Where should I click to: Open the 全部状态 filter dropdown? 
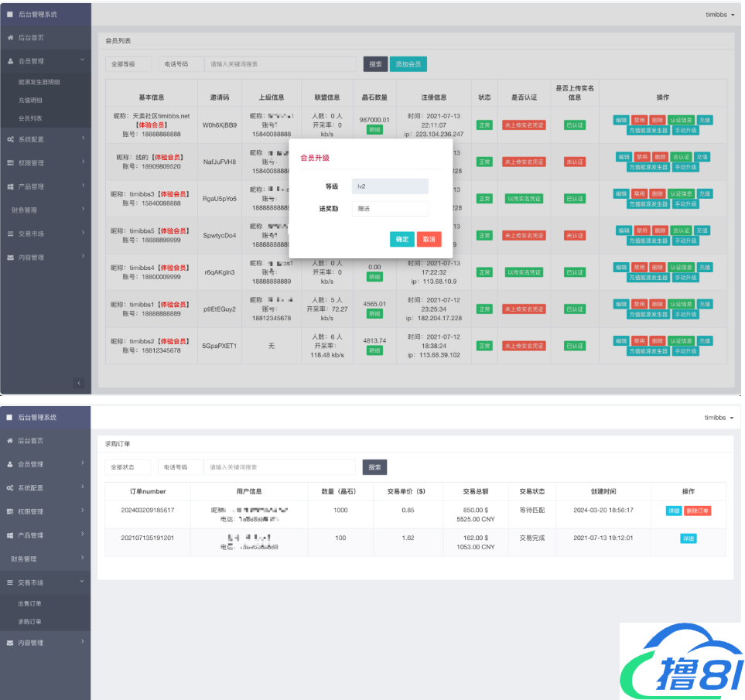[128, 467]
